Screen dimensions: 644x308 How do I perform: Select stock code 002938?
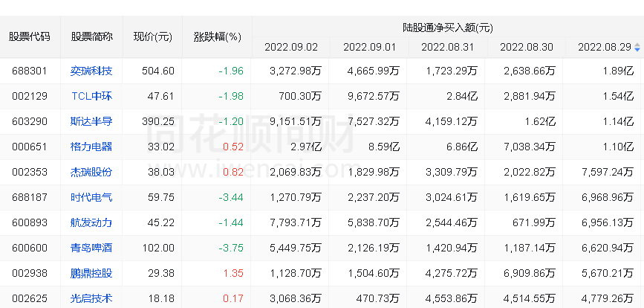point(29,273)
